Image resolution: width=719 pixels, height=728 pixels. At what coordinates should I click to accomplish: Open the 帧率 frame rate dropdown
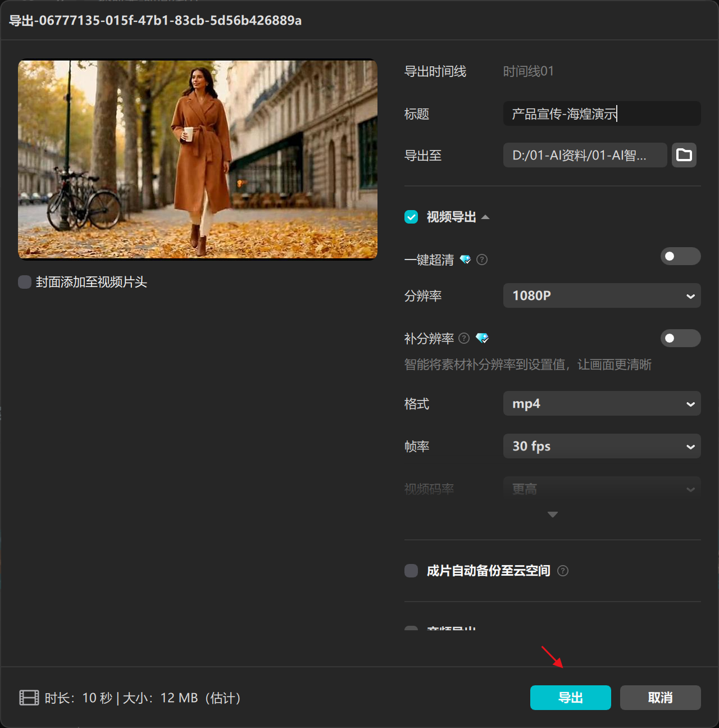click(602, 446)
